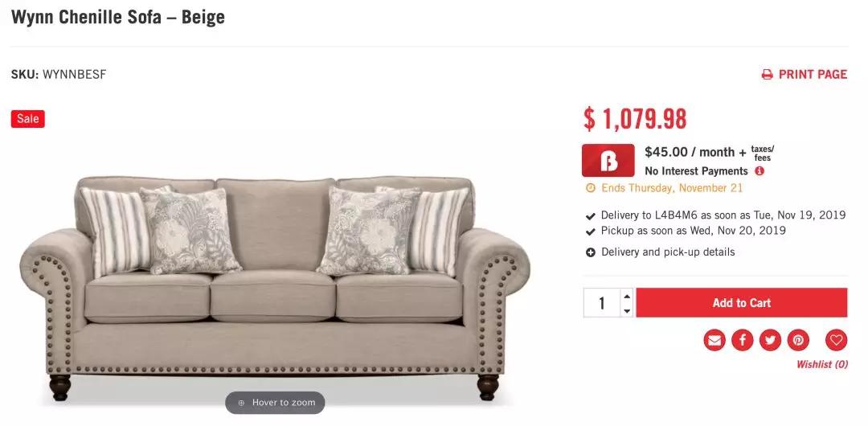Click the No Interest Payments info icon
This screenshot has height=426, width=868.
click(x=759, y=171)
